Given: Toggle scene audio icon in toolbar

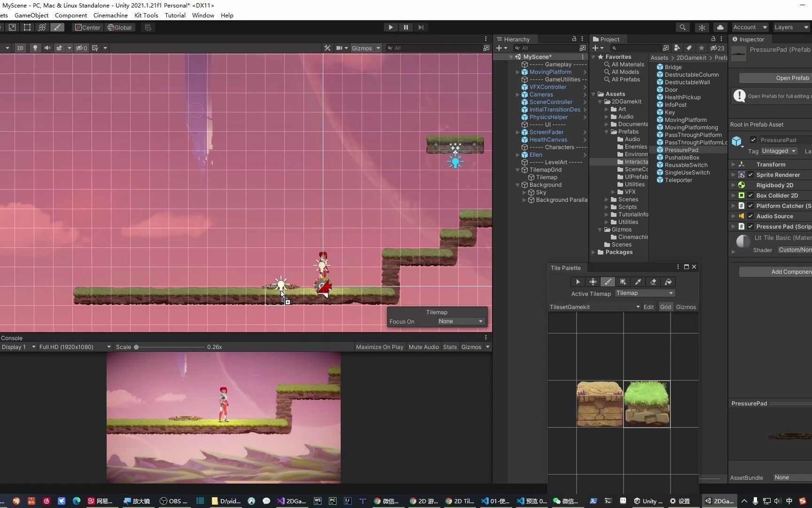Looking at the screenshot, I should tap(47, 48).
